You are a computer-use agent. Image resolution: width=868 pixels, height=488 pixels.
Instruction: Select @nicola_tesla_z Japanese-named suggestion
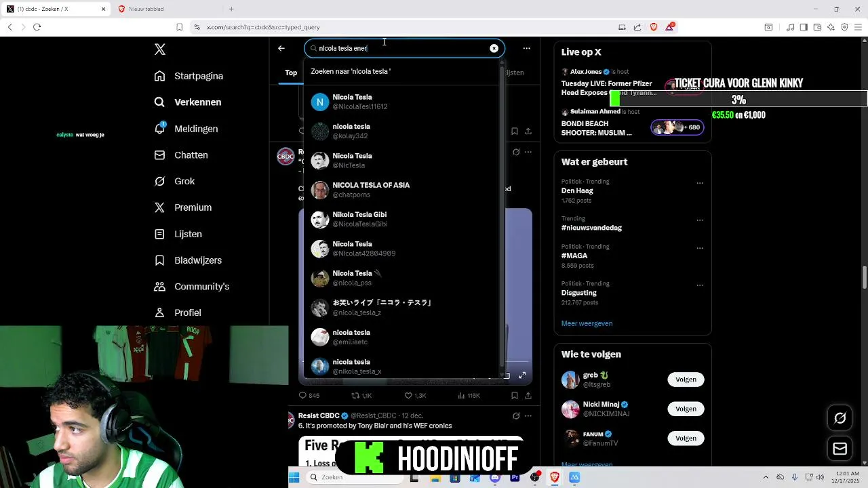(x=403, y=308)
